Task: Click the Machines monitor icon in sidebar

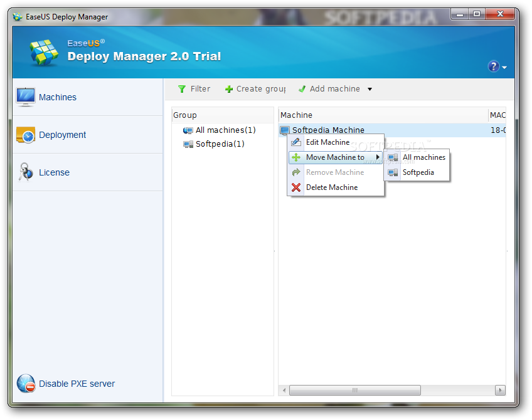Action: pyautogui.click(x=26, y=97)
